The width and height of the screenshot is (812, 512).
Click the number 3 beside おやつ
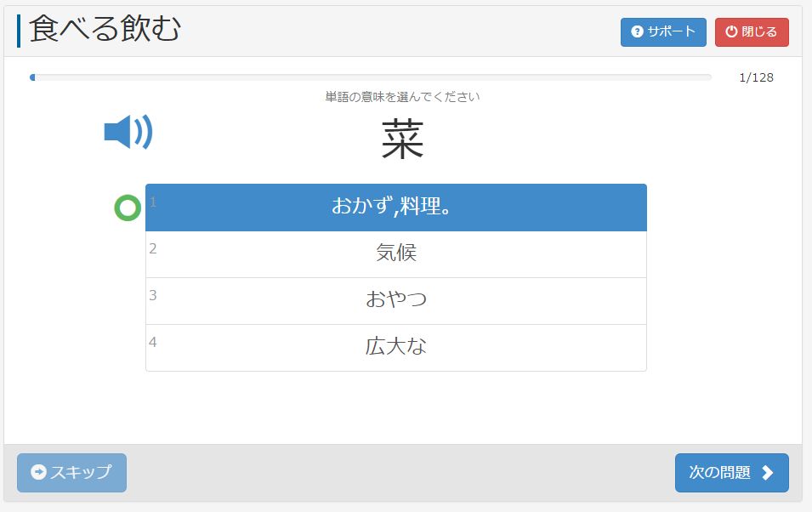153,295
